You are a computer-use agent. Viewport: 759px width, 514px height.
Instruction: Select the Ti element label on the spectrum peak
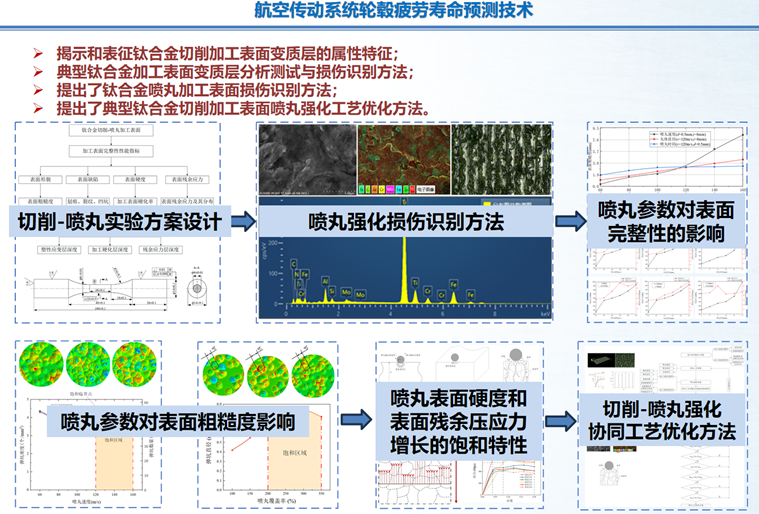coord(413,283)
